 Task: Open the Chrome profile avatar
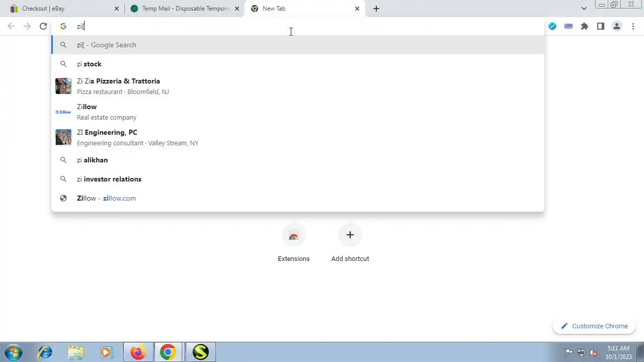point(617,26)
